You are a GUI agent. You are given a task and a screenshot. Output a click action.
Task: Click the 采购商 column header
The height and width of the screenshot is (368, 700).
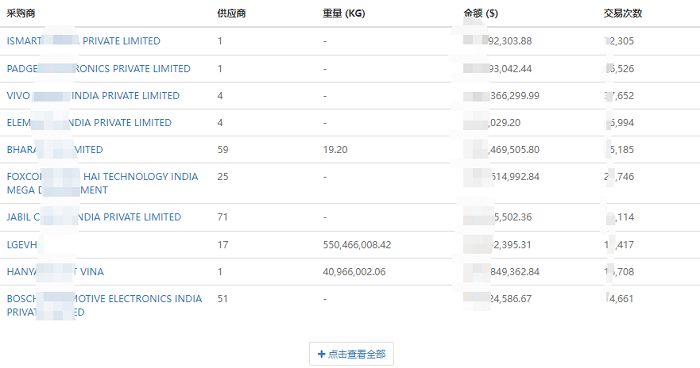[21, 13]
